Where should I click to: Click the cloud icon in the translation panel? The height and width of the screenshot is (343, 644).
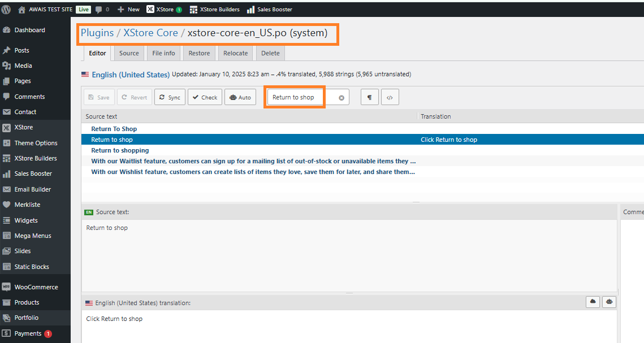[593, 302]
